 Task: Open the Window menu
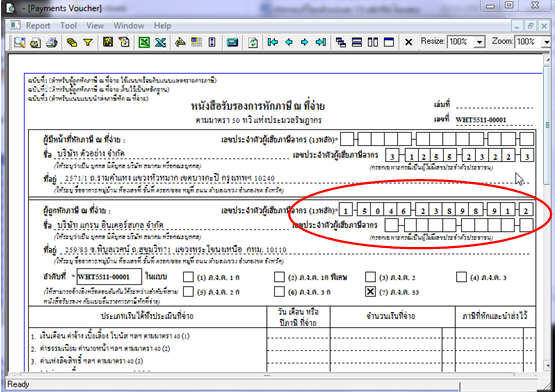(128, 26)
